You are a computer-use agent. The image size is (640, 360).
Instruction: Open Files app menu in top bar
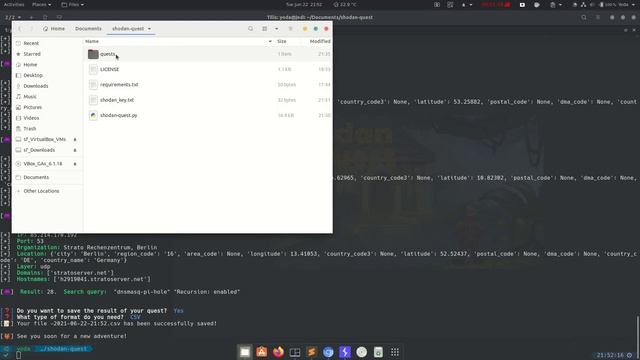[73, 4]
